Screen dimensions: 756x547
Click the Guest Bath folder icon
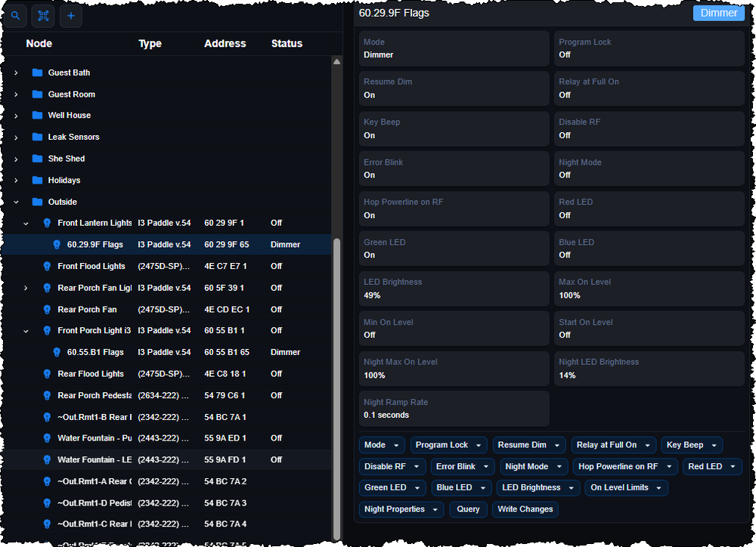tap(37, 73)
